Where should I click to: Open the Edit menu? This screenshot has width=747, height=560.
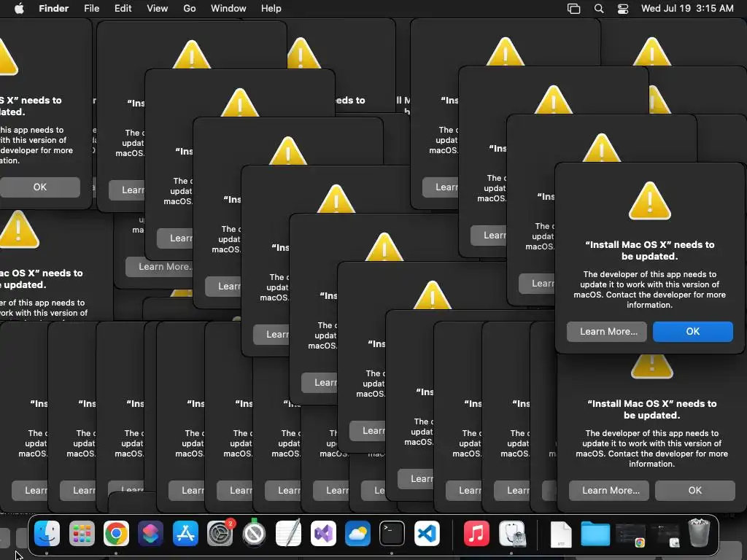pos(123,9)
